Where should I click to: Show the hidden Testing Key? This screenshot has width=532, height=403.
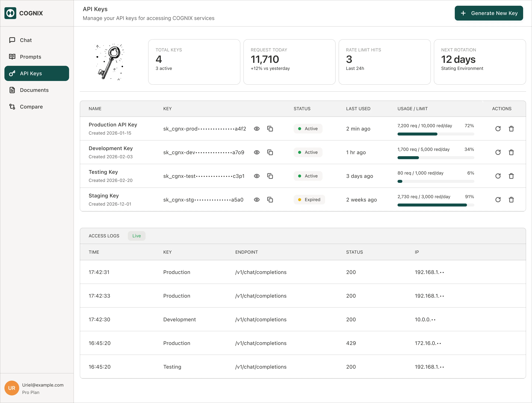pyautogui.click(x=257, y=176)
